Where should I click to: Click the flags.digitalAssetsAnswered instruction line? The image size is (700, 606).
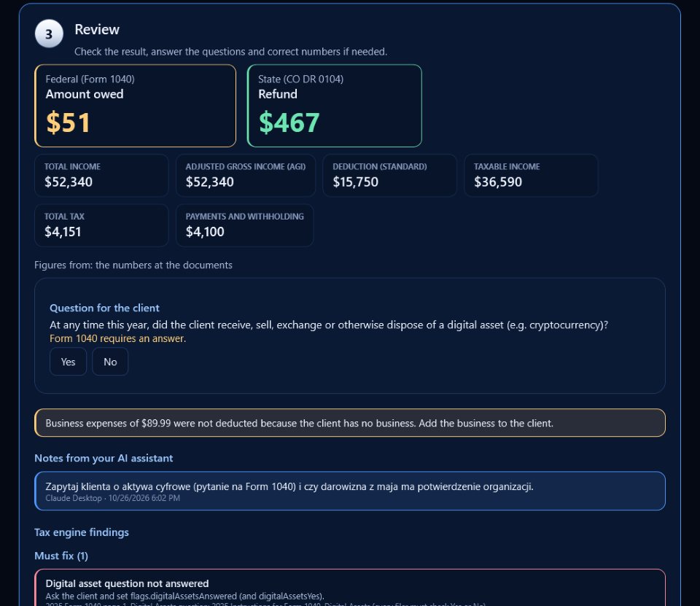pyautogui.click(x=184, y=597)
